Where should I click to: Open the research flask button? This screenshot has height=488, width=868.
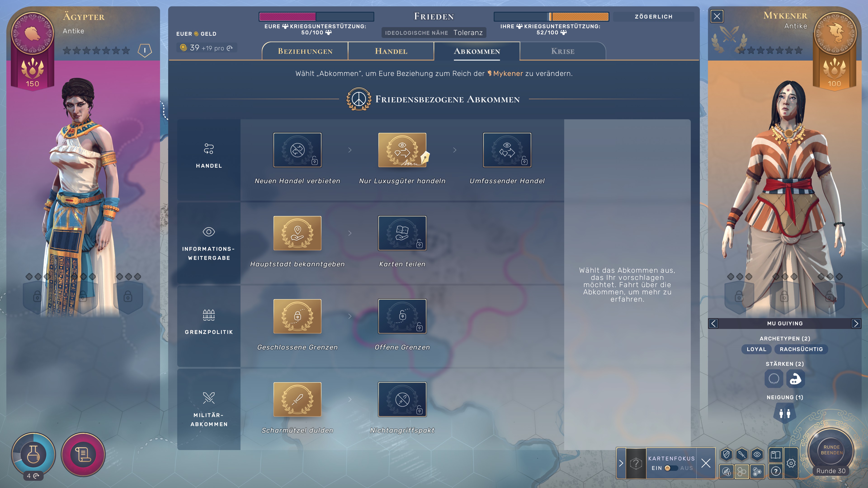[x=33, y=454]
